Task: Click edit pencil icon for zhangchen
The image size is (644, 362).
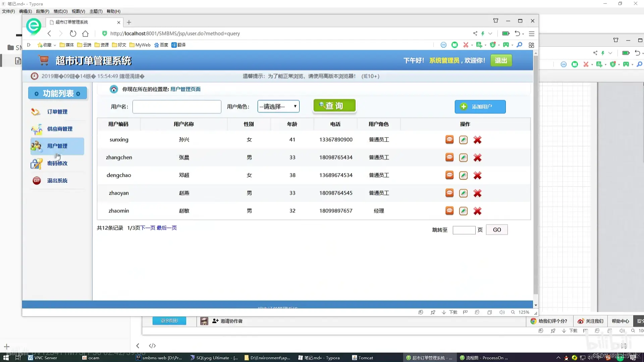Action: tap(463, 158)
